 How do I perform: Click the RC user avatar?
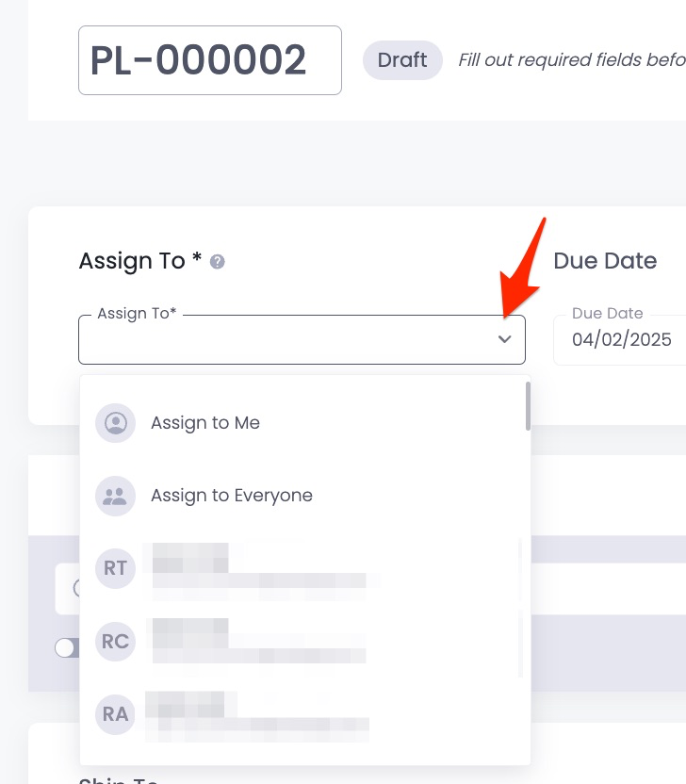(116, 642)
